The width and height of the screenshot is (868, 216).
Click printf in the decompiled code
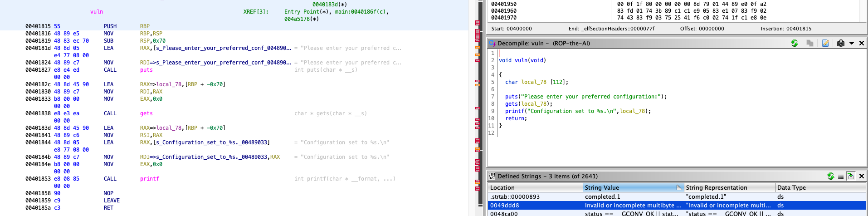(x=514, y=111)
